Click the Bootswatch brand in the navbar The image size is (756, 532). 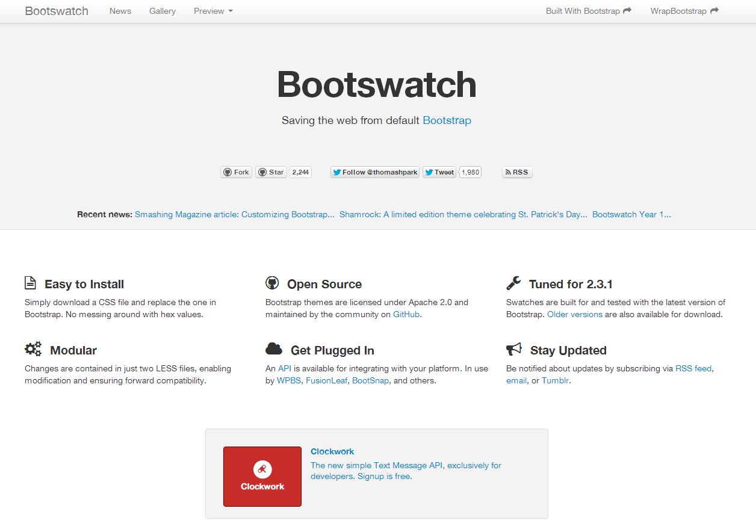coord(57,11)
